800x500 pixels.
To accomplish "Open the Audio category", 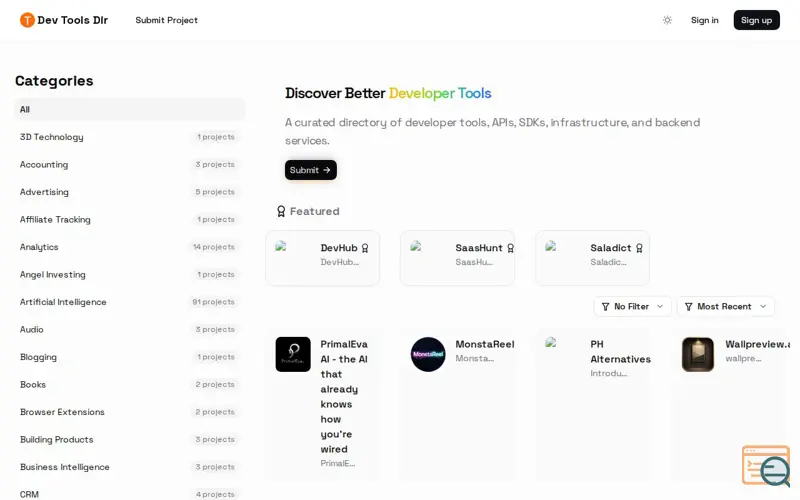I will 130,330.
